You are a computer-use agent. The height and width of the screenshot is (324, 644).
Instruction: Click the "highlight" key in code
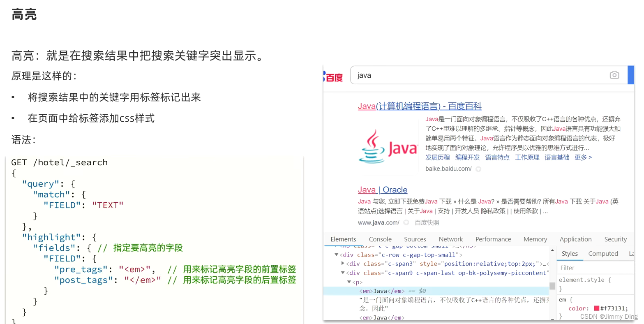(x=51, y=237)
